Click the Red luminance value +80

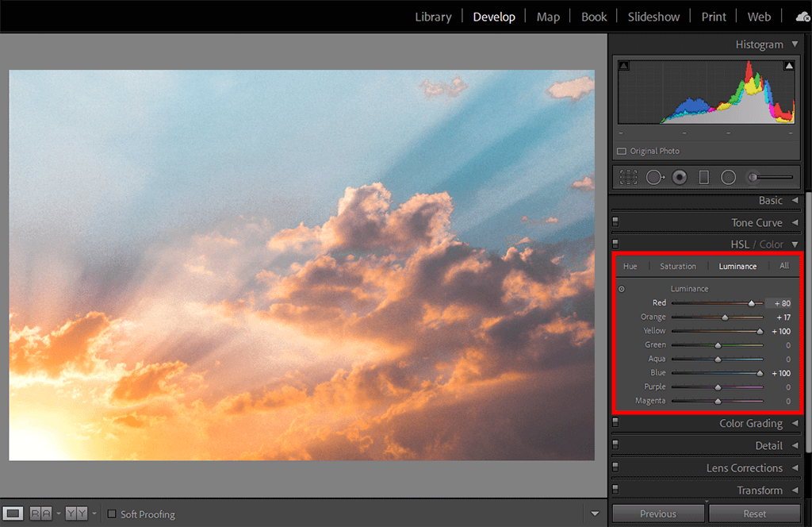click(x=783, y=303)
